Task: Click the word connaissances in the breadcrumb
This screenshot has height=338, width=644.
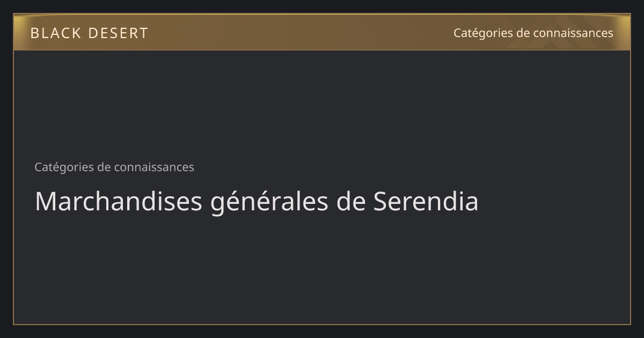Action: tap(153, 167)
